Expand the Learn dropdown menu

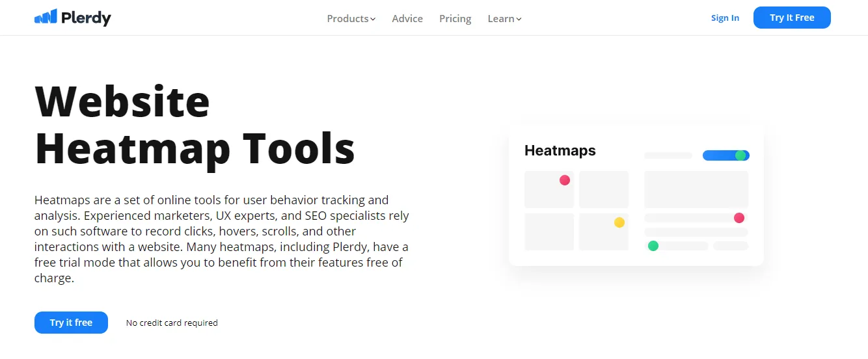(x=504, y=18)
